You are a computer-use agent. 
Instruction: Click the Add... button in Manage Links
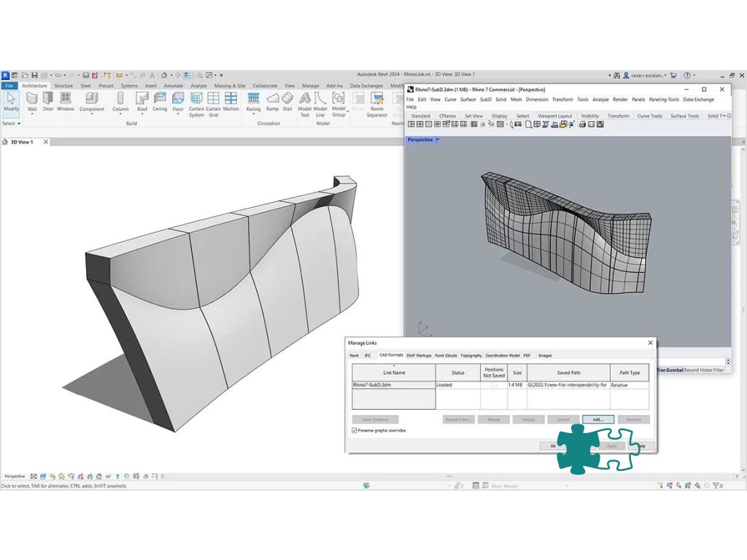click(x=597, y=419)
